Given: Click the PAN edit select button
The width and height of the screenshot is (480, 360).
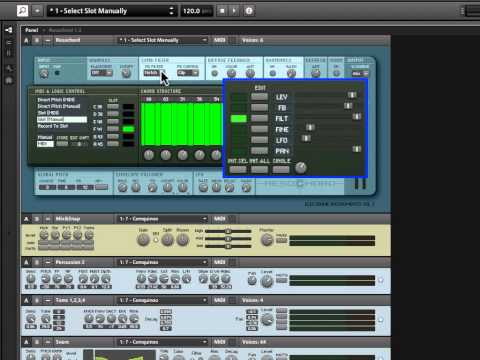Looking at the screenshot, I should (x=259, y=150).
